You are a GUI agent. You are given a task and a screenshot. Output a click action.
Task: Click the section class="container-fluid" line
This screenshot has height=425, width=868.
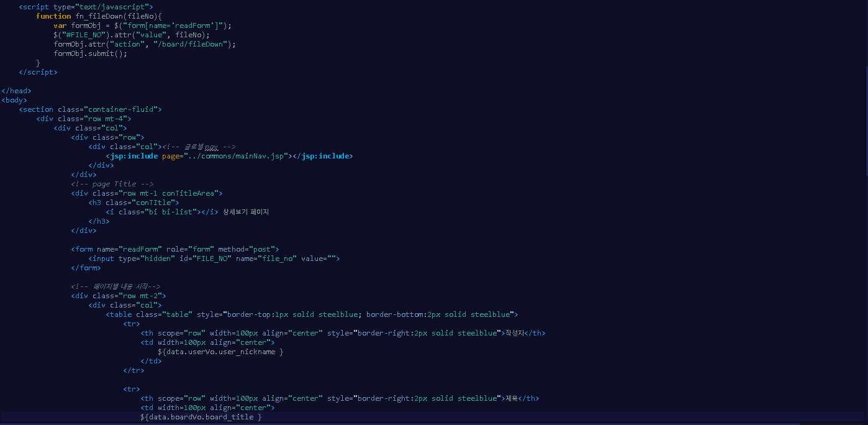(x=91, y=109)
